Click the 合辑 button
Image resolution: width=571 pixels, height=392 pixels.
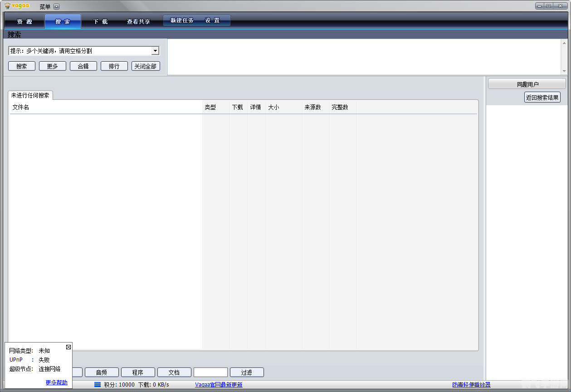[83, 66]
